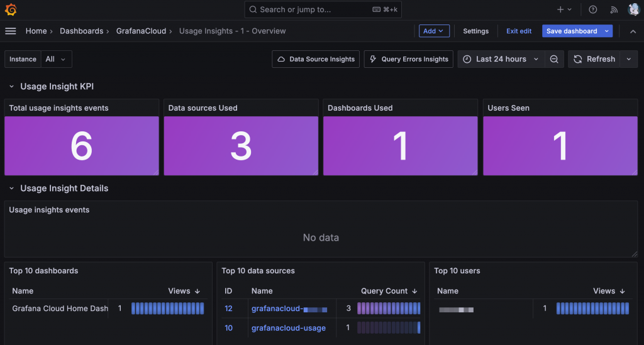
Task: Open the Last 24 hours time picker
Action: 501,59
